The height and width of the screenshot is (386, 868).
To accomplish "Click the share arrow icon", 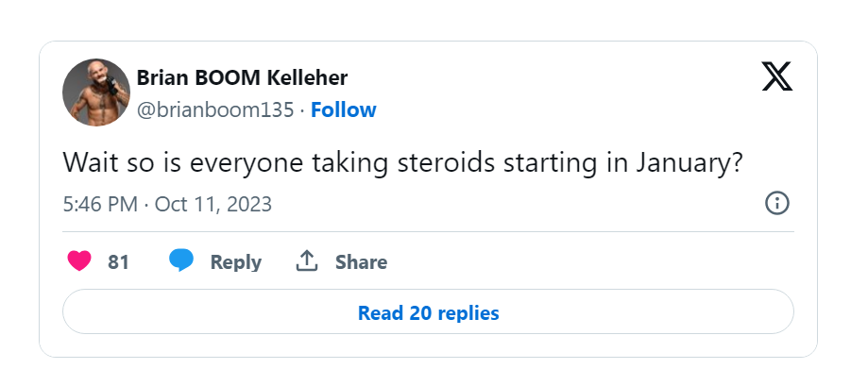I will 306,261.
